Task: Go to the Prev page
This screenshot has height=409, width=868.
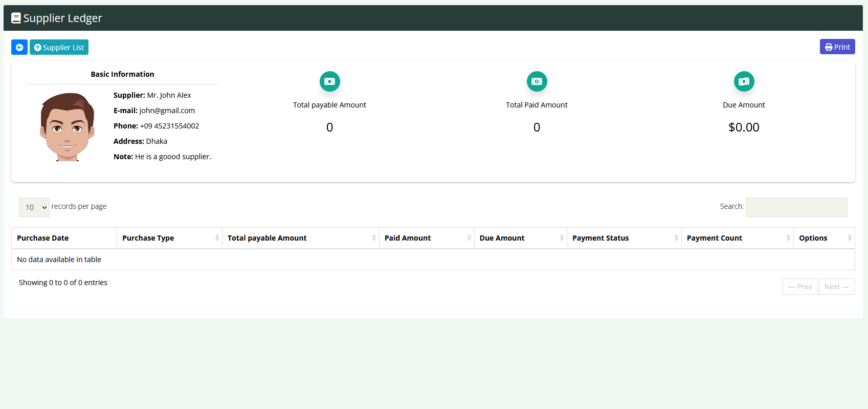Action: click(800, 287)
